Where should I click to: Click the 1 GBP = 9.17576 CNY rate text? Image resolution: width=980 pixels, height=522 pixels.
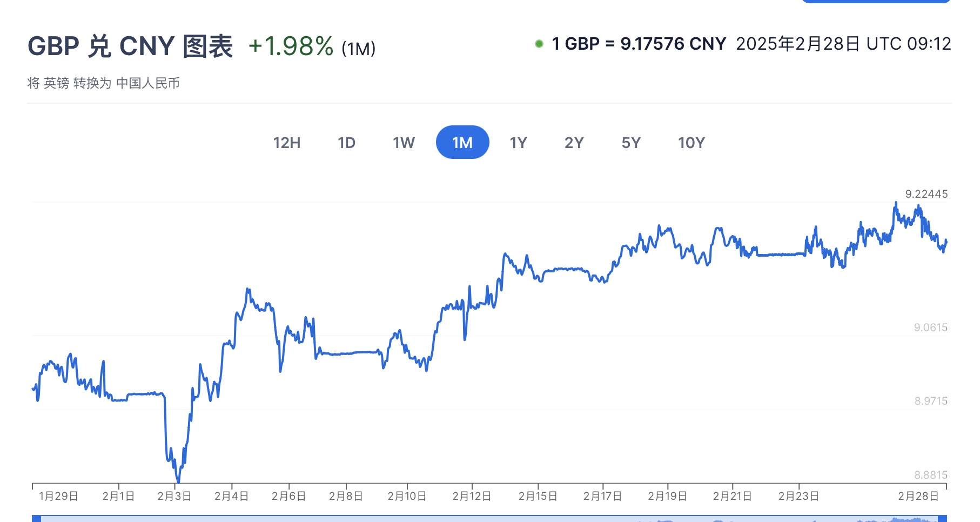tap(639, 44)
